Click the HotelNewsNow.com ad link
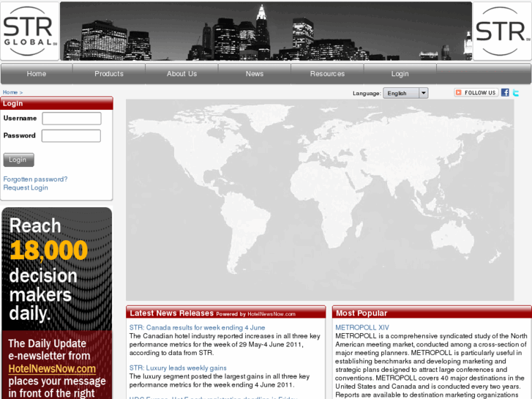The height and width of the screenshot is (399, 532). (52, 368)
